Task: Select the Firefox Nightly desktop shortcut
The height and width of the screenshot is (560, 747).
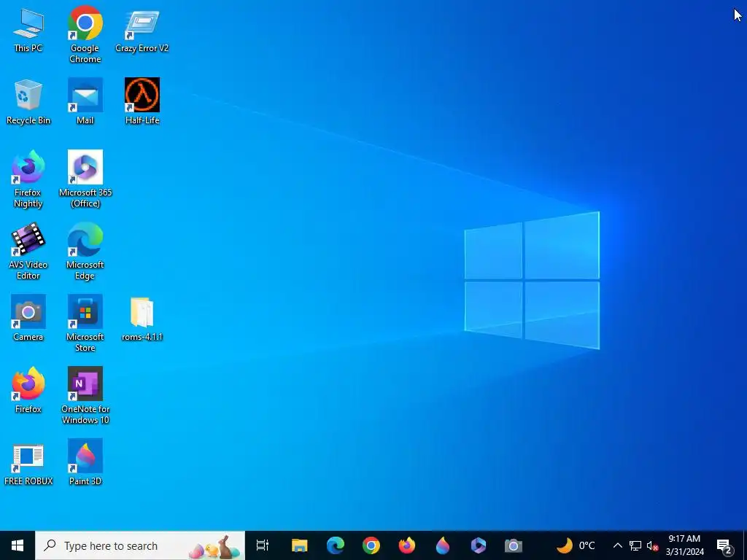Action: (28, 179)
